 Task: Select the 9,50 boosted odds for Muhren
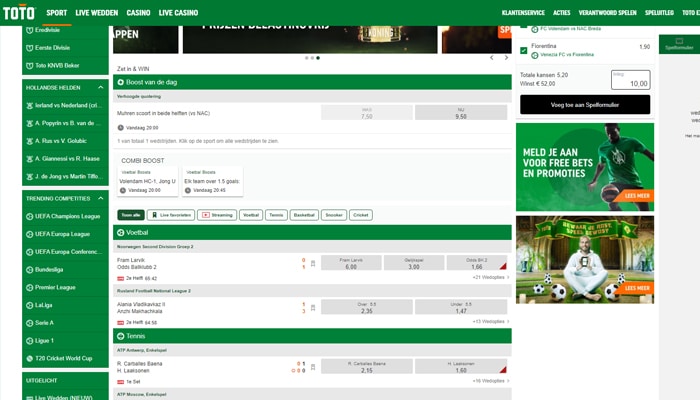point(461,112)
